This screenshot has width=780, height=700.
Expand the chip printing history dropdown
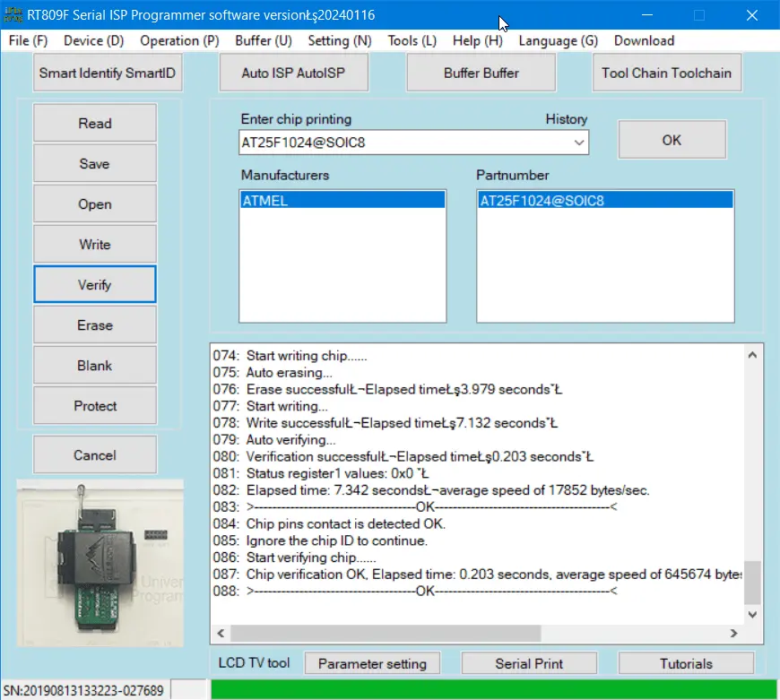pyautogui.click(x=578, y=143)
